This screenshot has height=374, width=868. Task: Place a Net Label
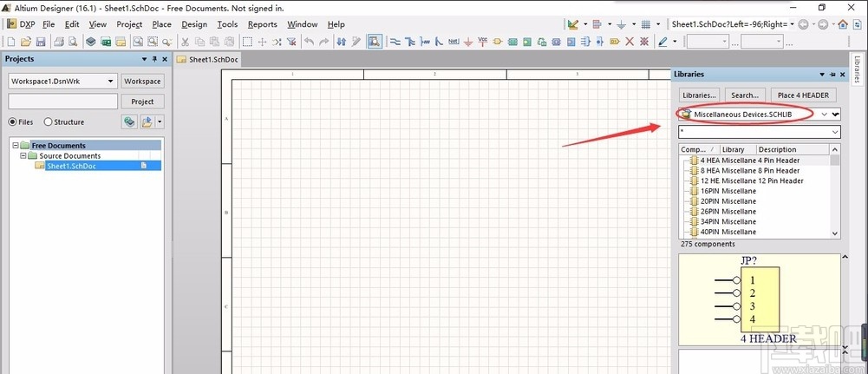[454, 42]
